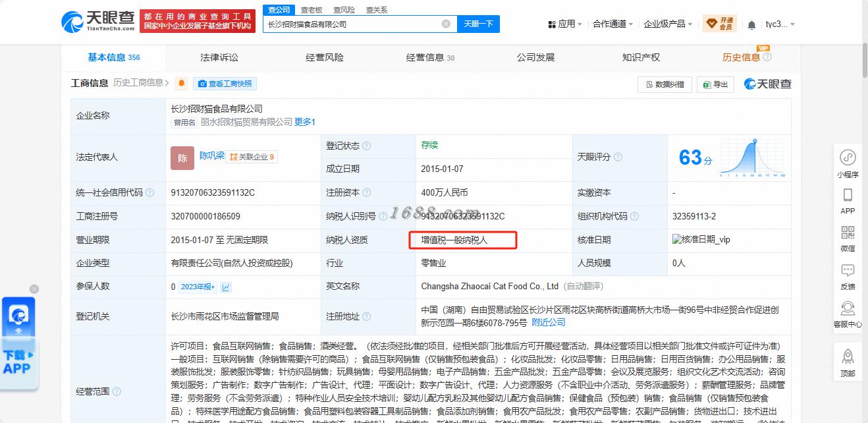
Task: Select the founding date 2015-01-07
Action: 443,169
